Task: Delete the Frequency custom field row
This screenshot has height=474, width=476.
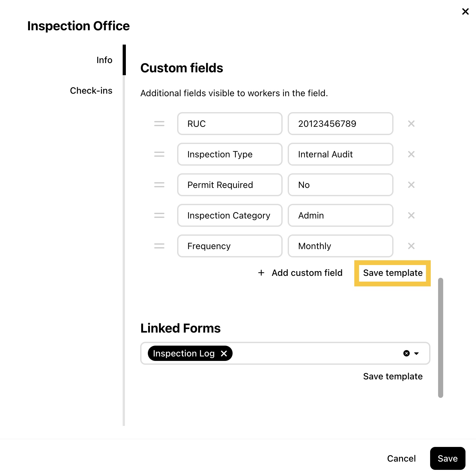Action: click(x=411, y=246)
